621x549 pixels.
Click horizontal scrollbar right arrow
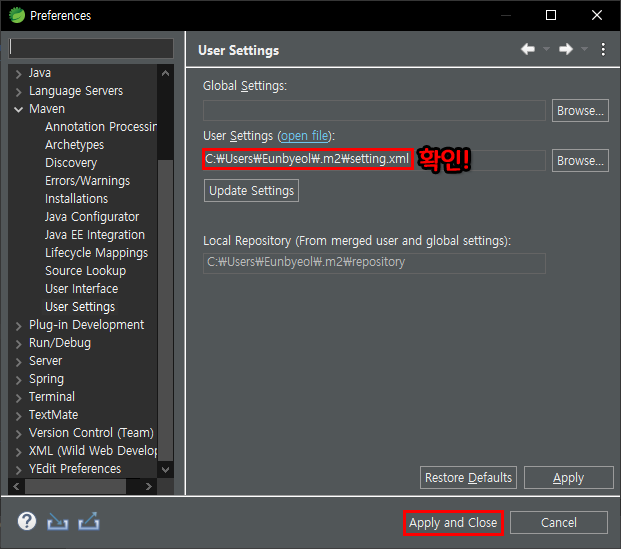click(x=149, y=486)
